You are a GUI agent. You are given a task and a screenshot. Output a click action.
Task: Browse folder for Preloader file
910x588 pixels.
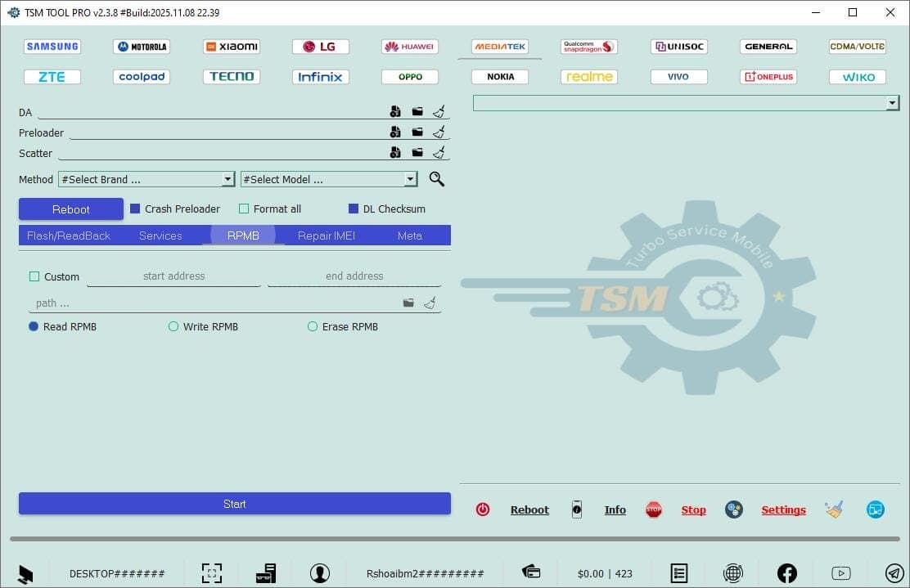pos(417,132)
